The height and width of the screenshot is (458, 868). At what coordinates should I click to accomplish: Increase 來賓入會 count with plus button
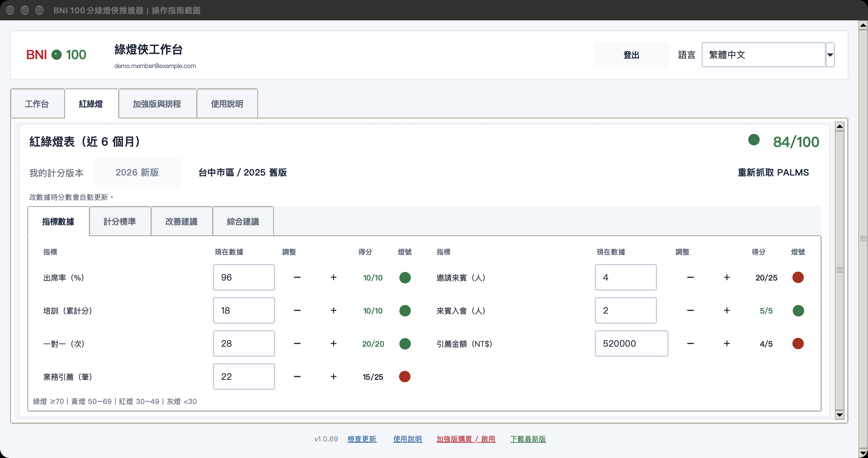click(727, 310)
